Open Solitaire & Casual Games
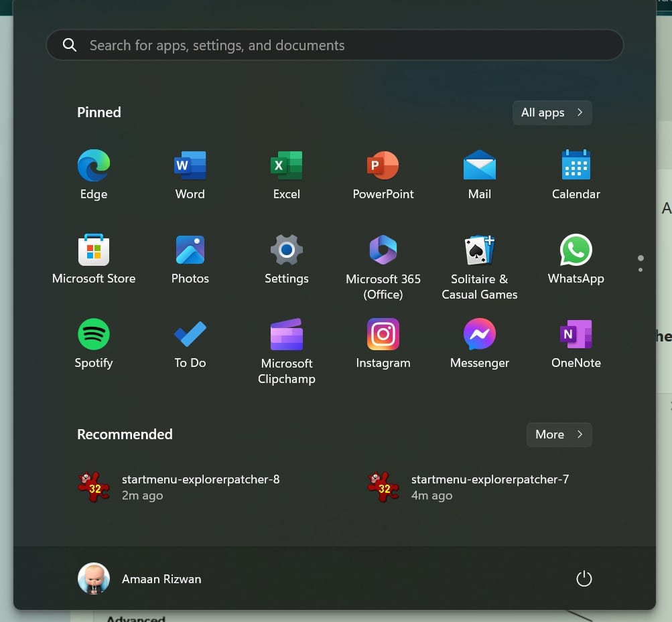The image size is (672, 622). point(479,258)
